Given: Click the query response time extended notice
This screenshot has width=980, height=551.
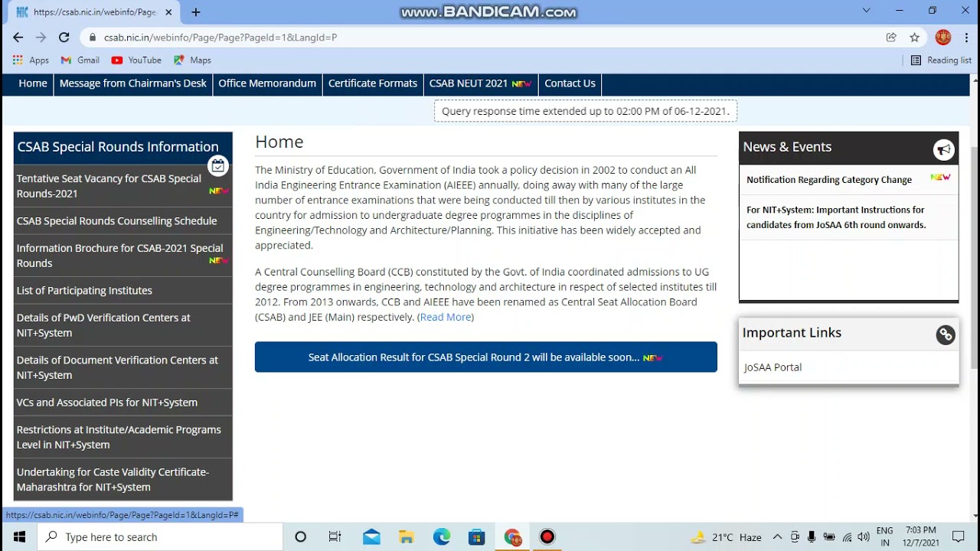Looking at the screenshot, I should (x=586, y=111).
